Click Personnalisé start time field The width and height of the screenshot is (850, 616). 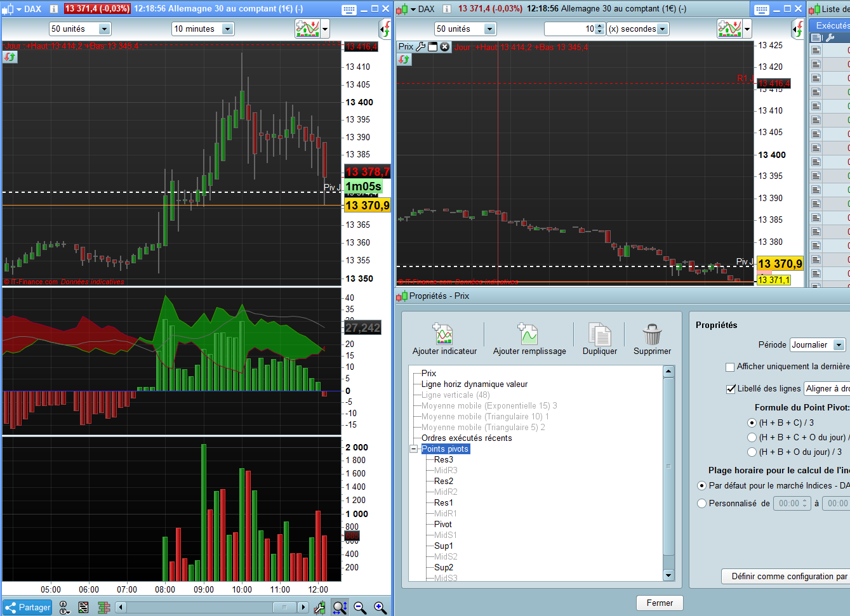(792, 503)
